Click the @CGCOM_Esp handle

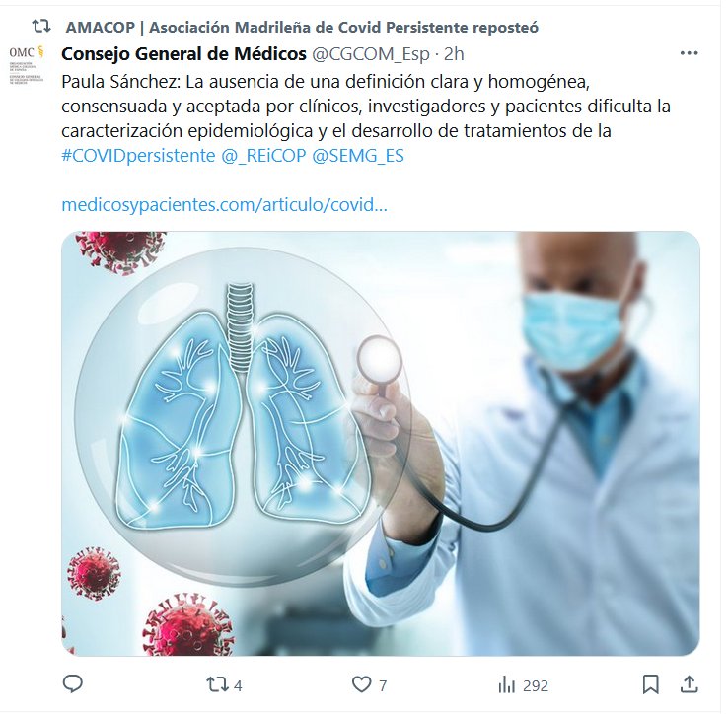pyautogui.click(x=371, y=54)
